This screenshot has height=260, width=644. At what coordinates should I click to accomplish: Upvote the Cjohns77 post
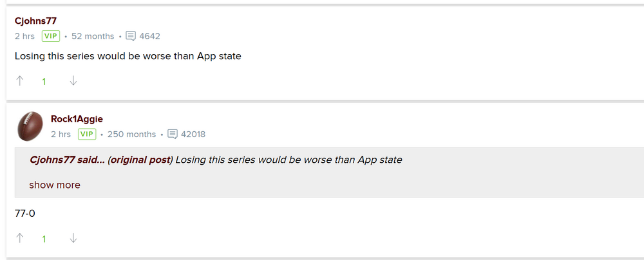point(20,81)
